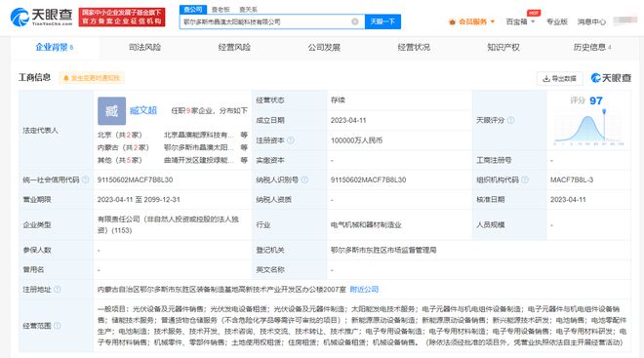Click the credit code 91150602MACF7B8L30 under 统一社会信用代码

(135, 179)
